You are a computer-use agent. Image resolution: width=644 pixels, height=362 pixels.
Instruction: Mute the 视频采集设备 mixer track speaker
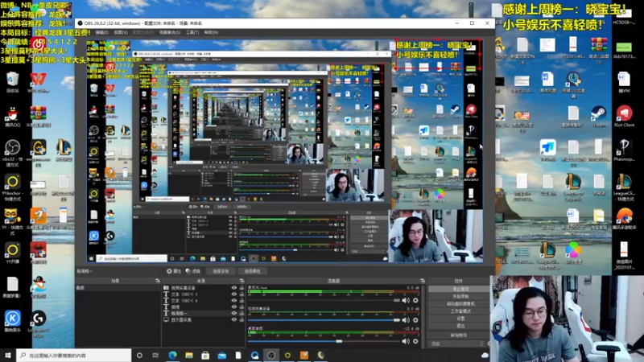point(406,320)
